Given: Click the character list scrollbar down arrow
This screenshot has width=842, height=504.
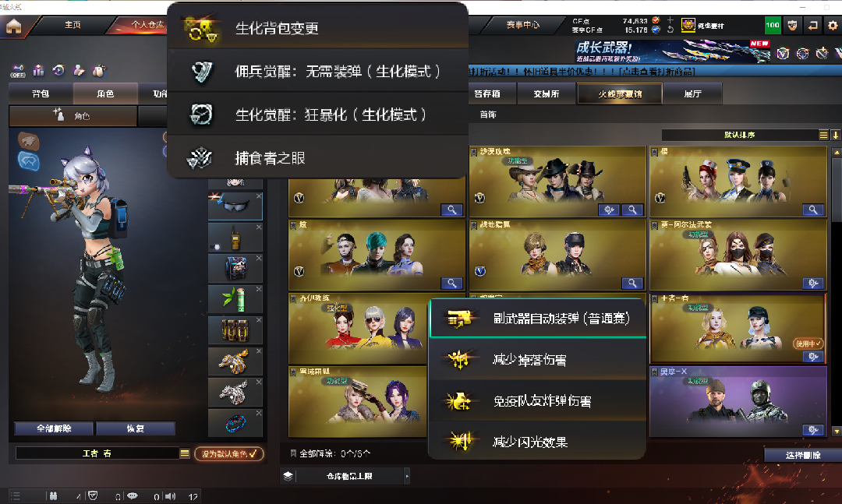Looking at the screenshot, I should pyautogui.click(x=836, y=431).
